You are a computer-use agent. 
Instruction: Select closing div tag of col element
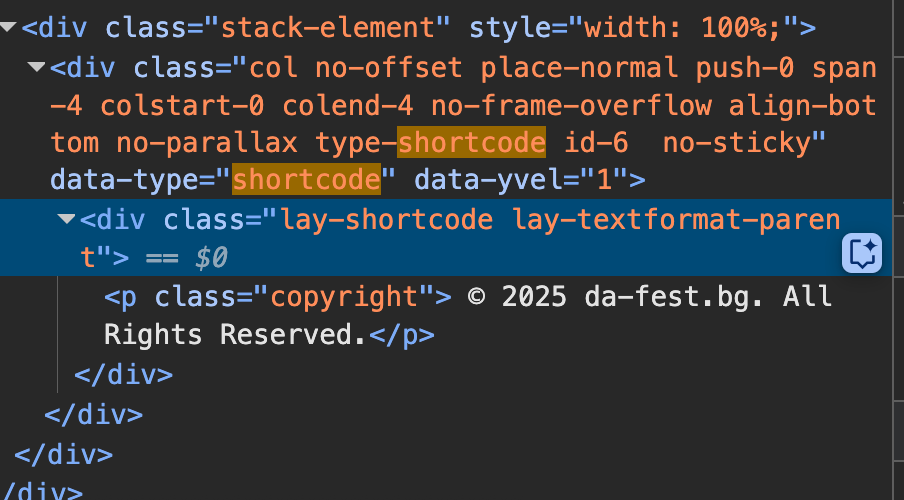(x=94, y=414)
